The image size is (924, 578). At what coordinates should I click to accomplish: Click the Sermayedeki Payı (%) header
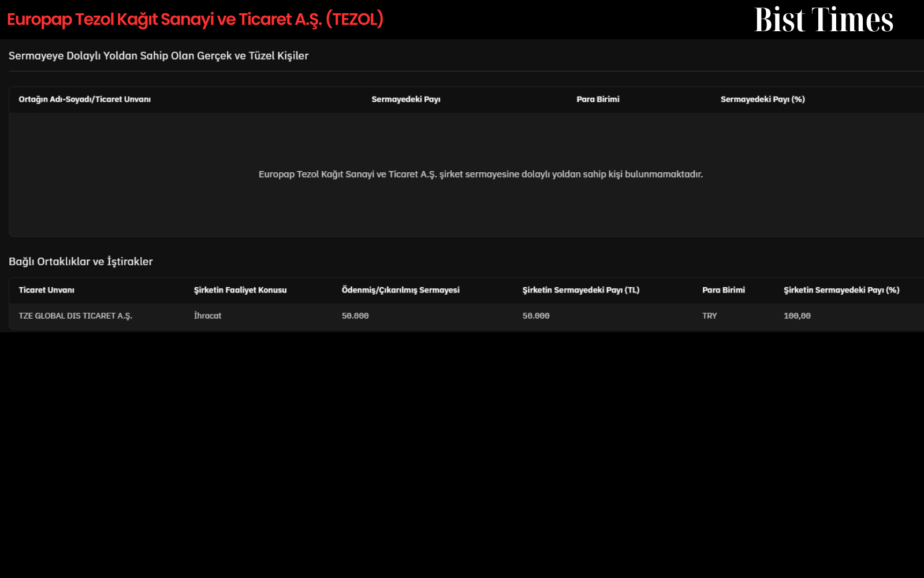[x=763, y=99]
